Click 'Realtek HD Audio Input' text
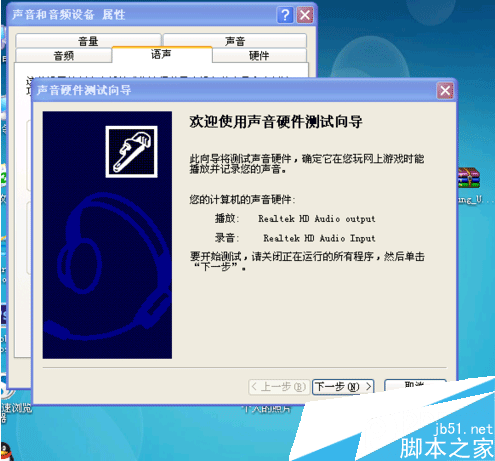The image size is (495, 461). 319,238
